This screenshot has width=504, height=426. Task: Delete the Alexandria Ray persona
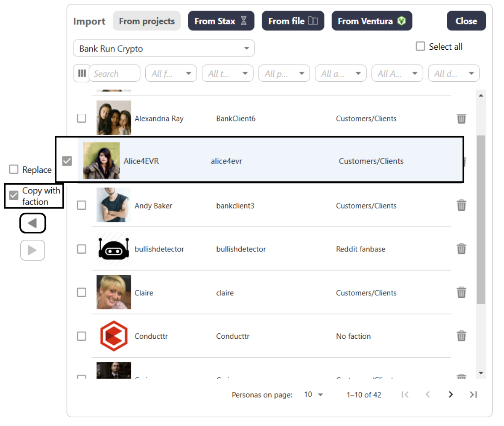461,119
